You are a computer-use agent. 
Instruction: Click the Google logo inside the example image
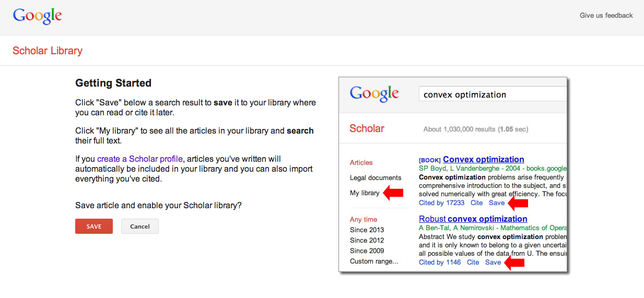374,94
